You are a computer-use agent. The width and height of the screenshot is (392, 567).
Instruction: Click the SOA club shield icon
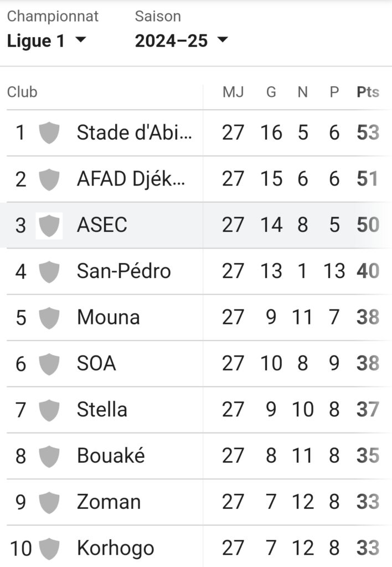[49, 364]
